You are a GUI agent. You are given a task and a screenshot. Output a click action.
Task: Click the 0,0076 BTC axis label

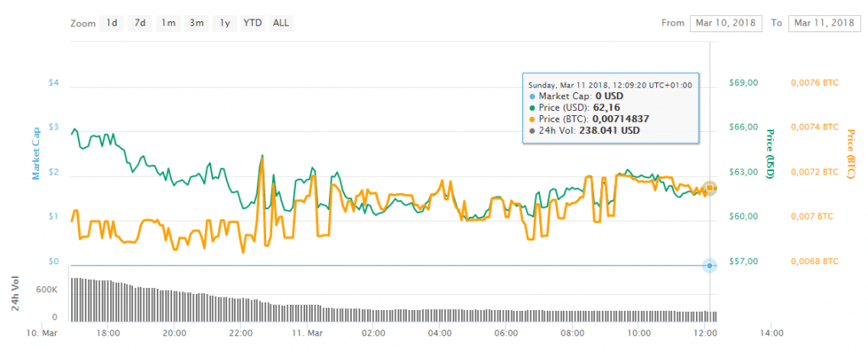pos(813,83)
